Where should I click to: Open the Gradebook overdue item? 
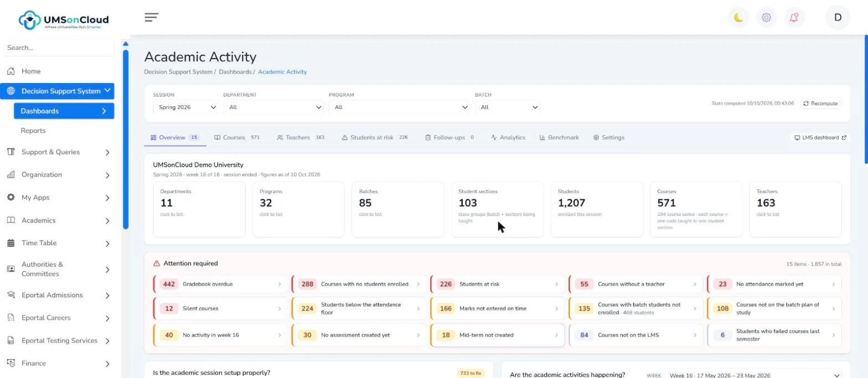point(220,284)
